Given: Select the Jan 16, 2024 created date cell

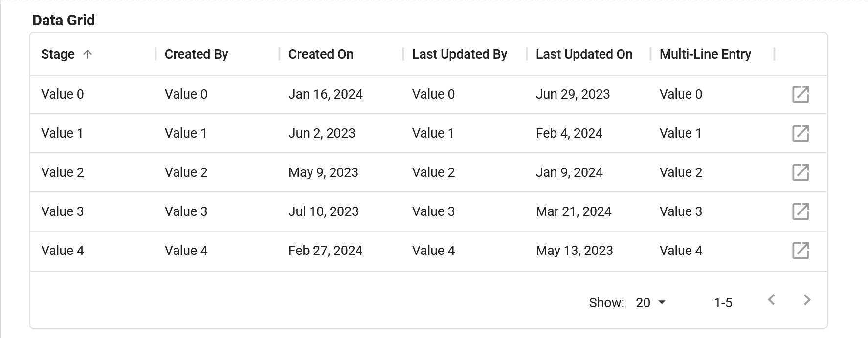Looking at the screenshot, I should pyautogui.click(x=325, y=94).
